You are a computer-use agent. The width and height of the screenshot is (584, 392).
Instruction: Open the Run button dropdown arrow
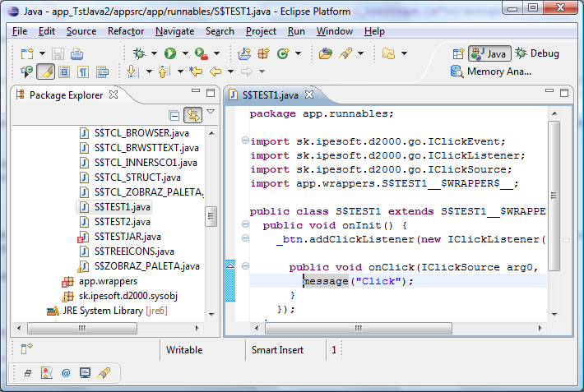pos(184,53)
